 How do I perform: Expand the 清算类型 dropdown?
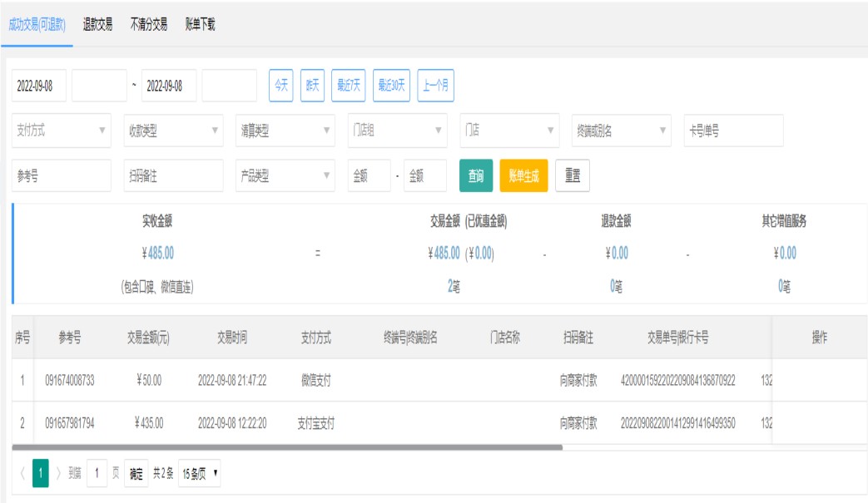285,131
